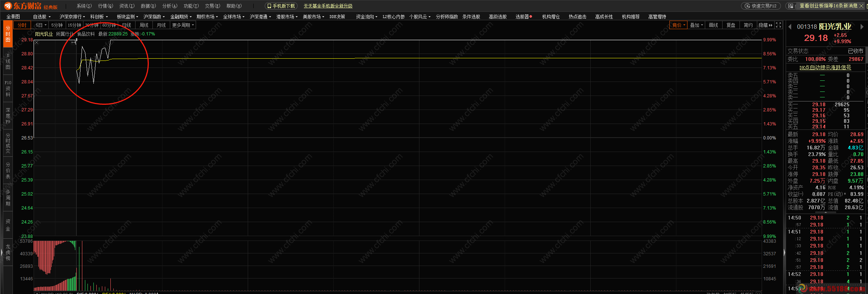Open the 功能(T) menu

[191, 6]
